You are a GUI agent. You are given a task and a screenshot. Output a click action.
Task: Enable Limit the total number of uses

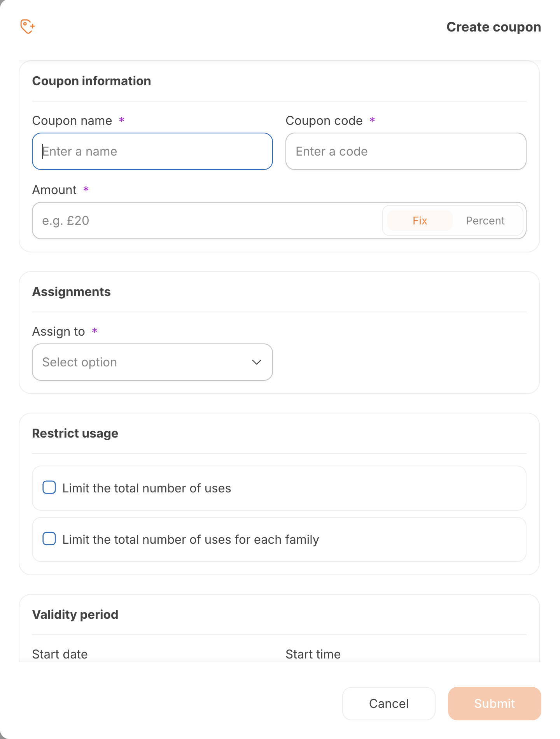[x=49, y=487]
